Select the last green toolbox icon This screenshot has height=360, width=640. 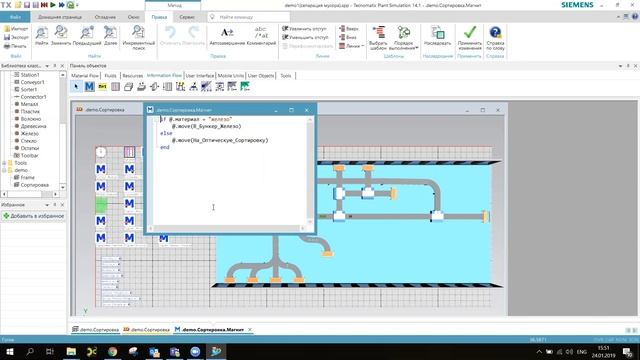(x=245, y=86)
